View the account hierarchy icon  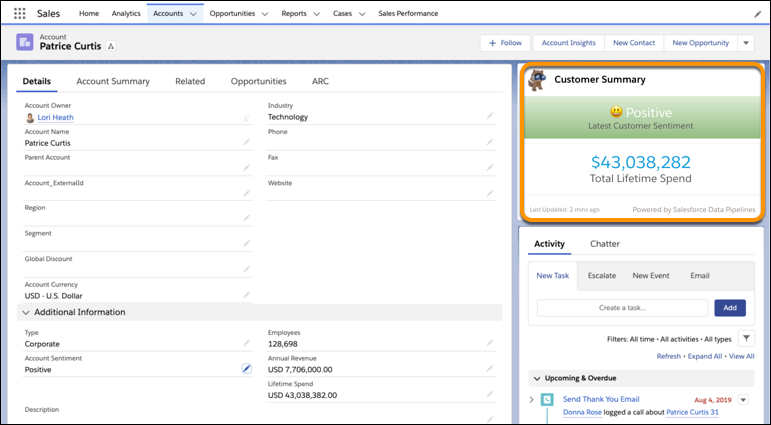click(111, 46)
